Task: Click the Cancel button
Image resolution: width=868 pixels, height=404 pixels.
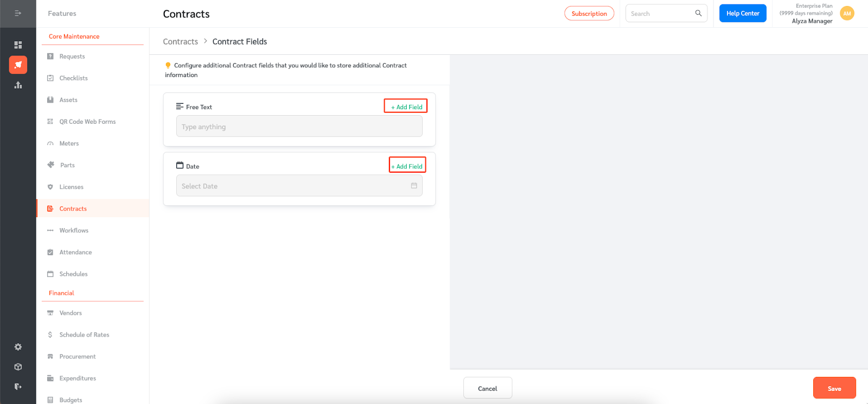Action: point(487,388)
